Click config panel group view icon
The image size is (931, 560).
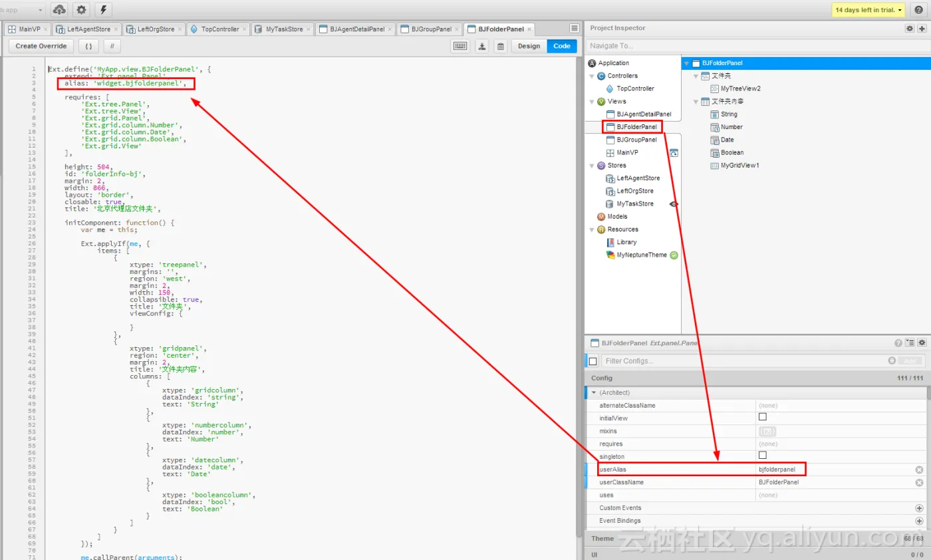pos(910,343)
